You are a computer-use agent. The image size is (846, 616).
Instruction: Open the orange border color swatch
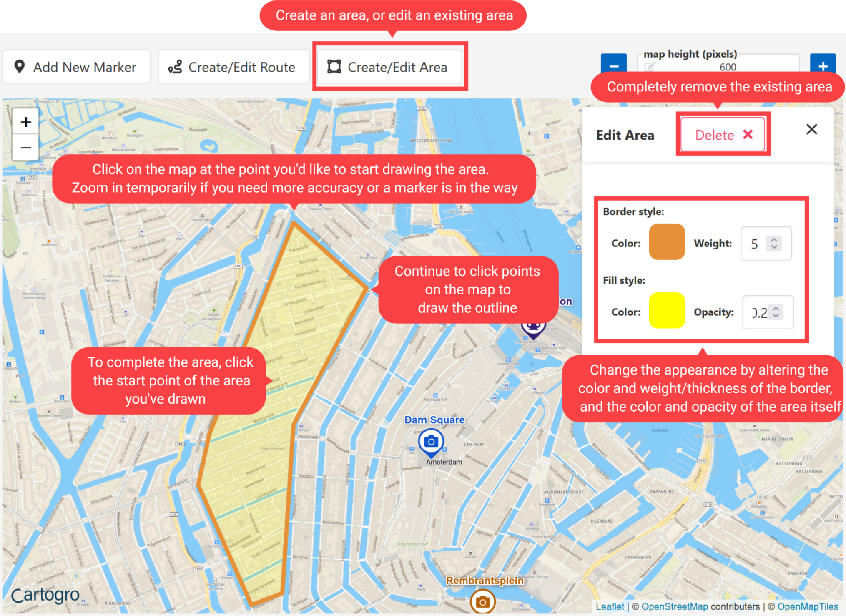click(667, 242)
